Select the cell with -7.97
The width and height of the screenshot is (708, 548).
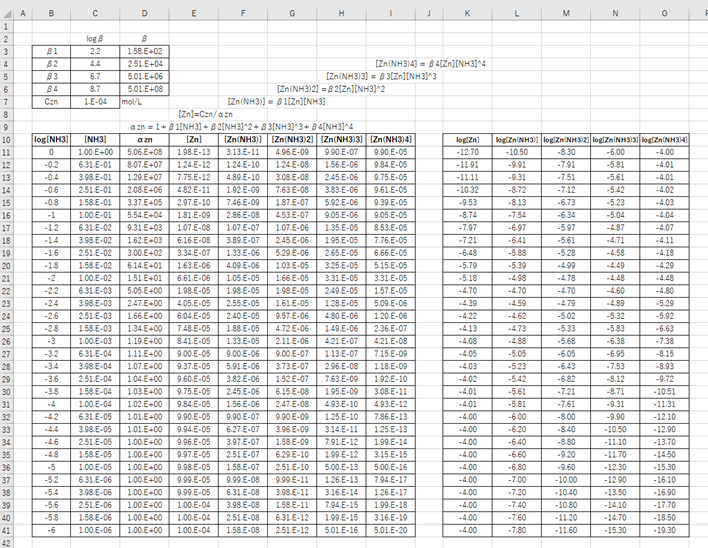[467, 228]
